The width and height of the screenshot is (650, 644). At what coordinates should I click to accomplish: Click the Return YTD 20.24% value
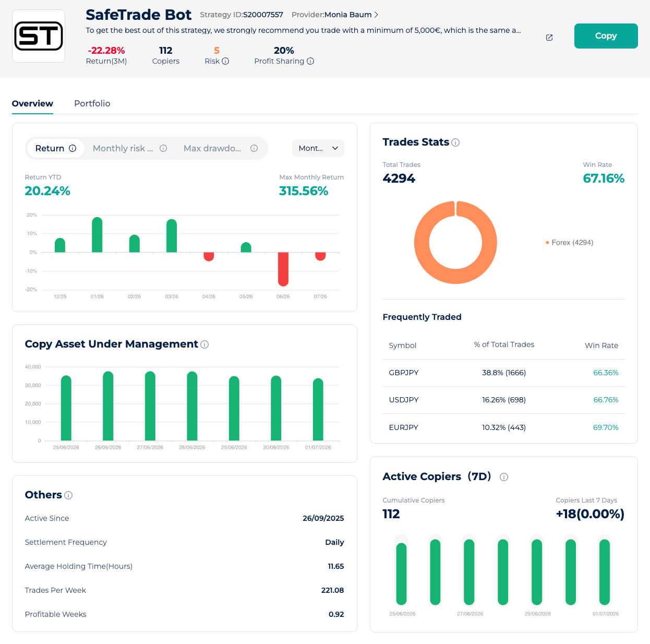pyautogui.click(x=47, y=191)
